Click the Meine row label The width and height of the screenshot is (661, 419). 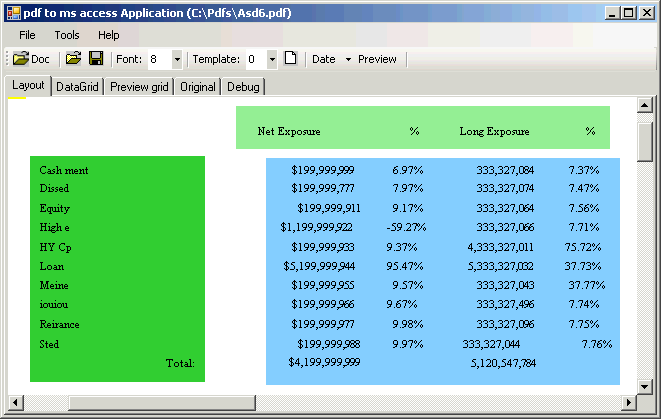click(54, 285)
